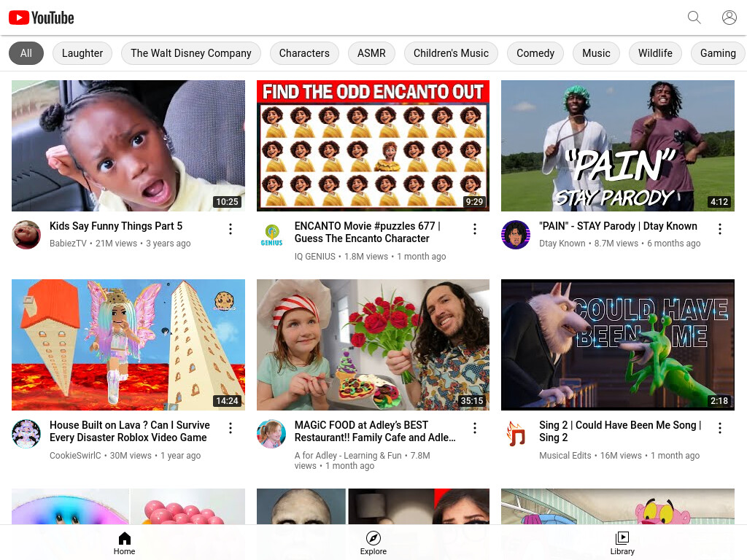Click the IQ GENIUS channel name text
The width and height of the screenshot is (747, 560).
click(x=315, y=256)
